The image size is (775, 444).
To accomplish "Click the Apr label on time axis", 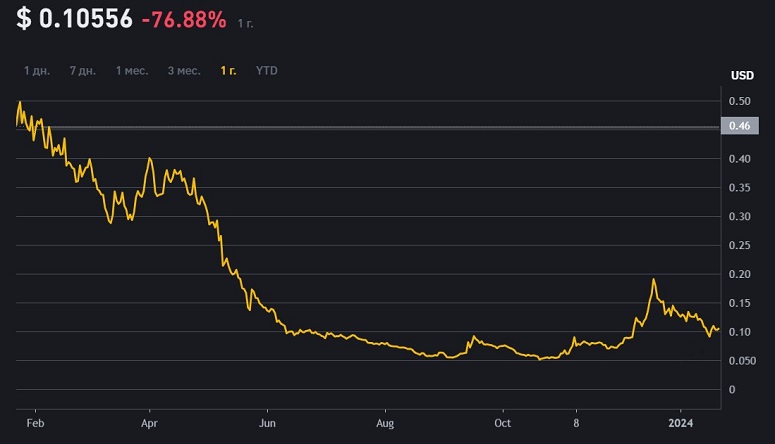I will coord(149,424).
